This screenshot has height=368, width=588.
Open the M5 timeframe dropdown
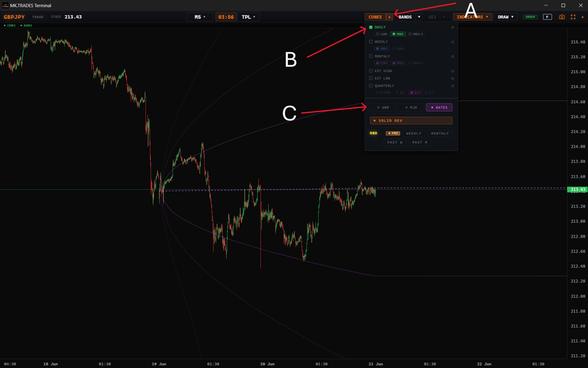(x=200, y=17)
